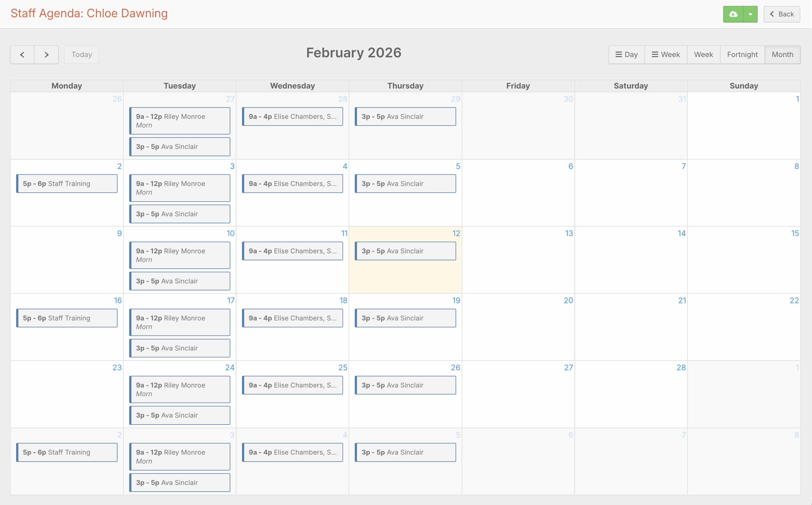Click the green cloud download icon
The height and width of the screenshot is (505, 812).
[733, 14]
